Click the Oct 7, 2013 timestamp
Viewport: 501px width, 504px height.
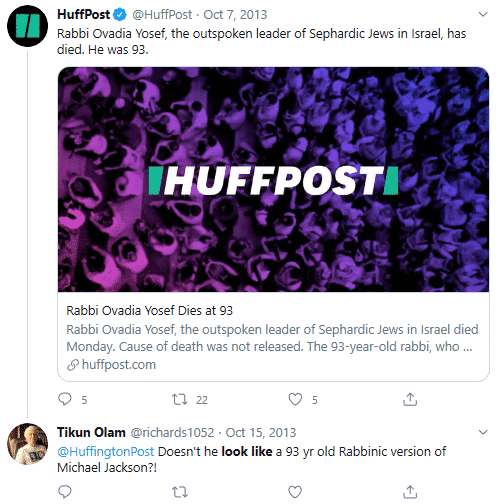tap(235, 15)
